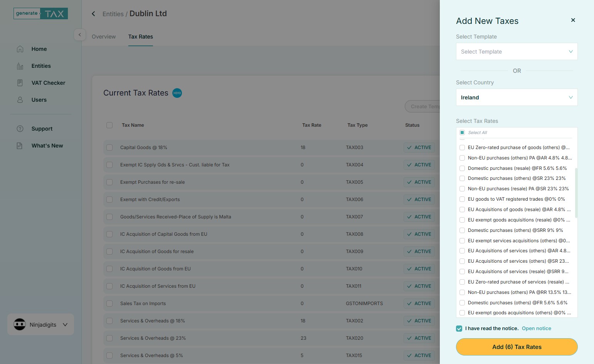Image resolution: width=594 pixels, height=364 pixels.
Task: Select the Tax Rates tab
Action: 141,37
